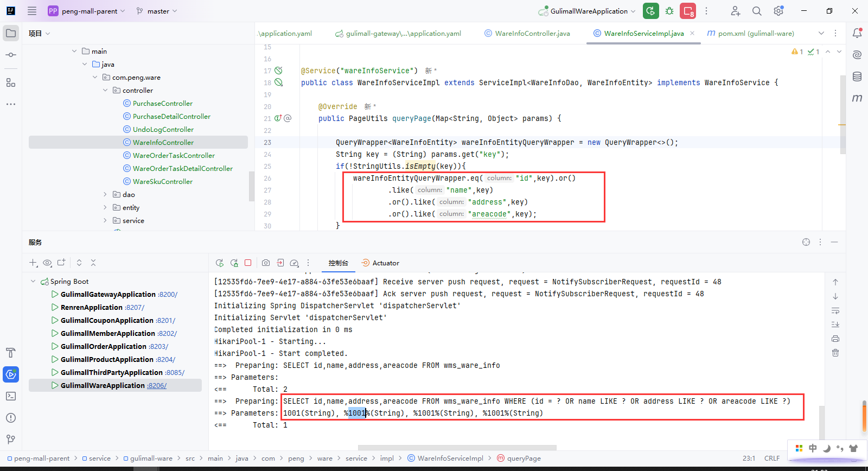Expand the service package

pos(105,220)
